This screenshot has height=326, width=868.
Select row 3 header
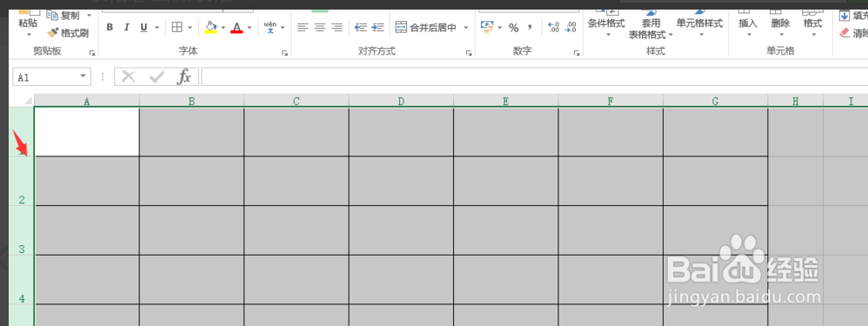(22, 230)
